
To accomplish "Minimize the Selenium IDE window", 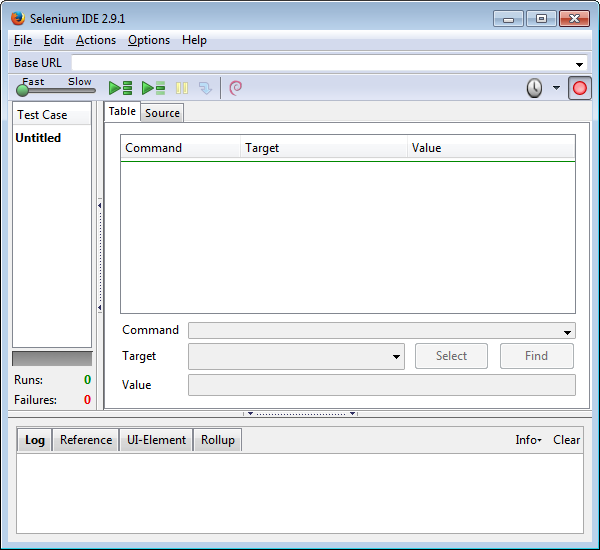I will [508, 19].
